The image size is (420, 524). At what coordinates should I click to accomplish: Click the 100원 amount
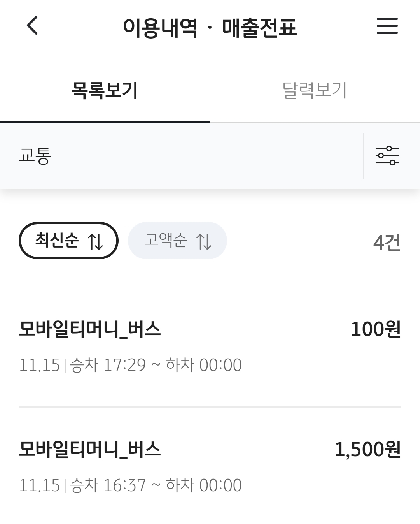point(376,329)
